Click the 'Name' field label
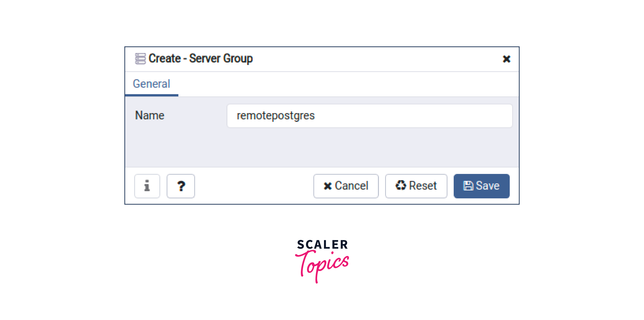 point(150,116)
